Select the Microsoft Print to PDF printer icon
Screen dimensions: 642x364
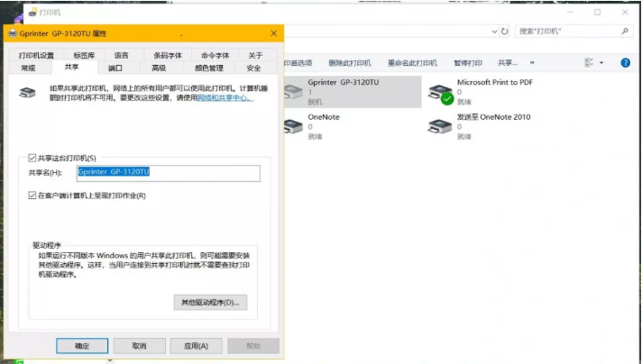click(441, 94)
